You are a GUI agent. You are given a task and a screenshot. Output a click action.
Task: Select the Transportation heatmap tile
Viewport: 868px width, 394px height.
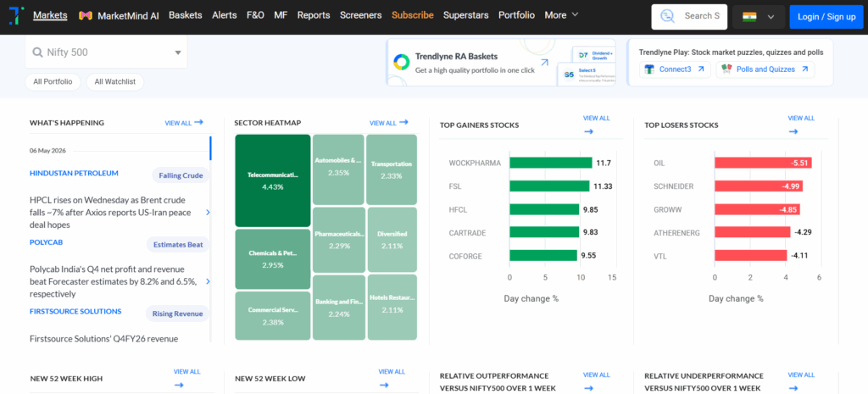coord(392,169)
